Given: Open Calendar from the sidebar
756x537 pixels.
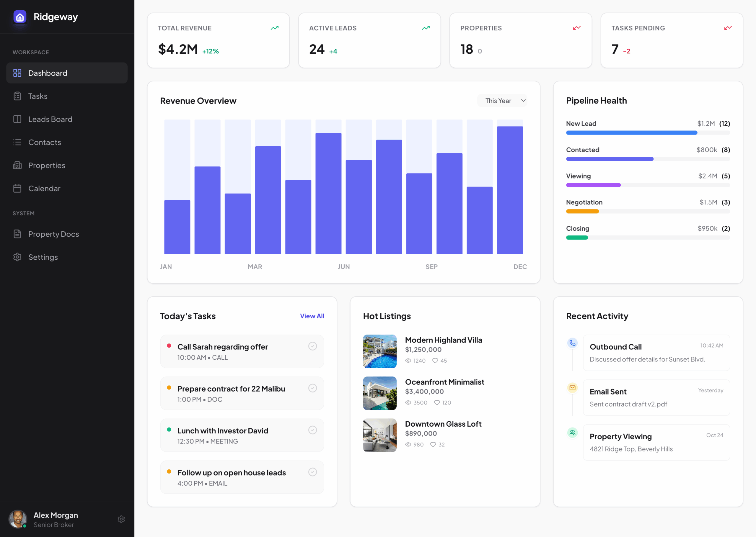Looking at the screenshot, I should (44, 189).
